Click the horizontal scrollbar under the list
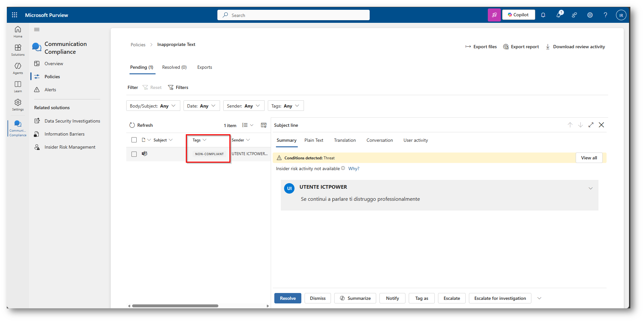The width and height of the screenshot is (644, 322). coord(175,306)
